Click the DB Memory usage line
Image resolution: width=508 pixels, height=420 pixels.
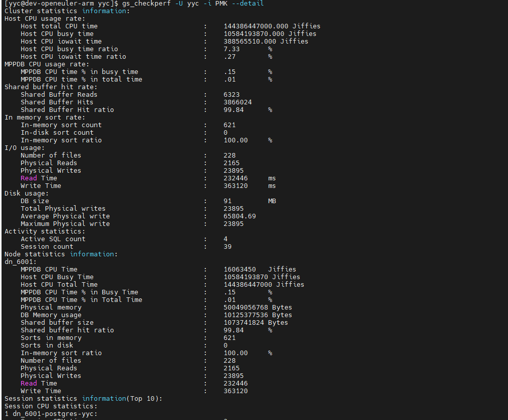point(156,315)
